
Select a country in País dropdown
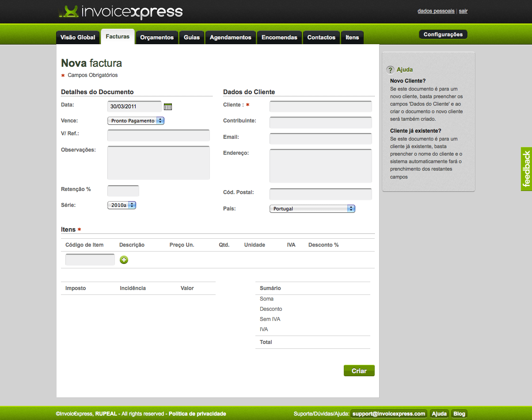click(x=312, y=209)
